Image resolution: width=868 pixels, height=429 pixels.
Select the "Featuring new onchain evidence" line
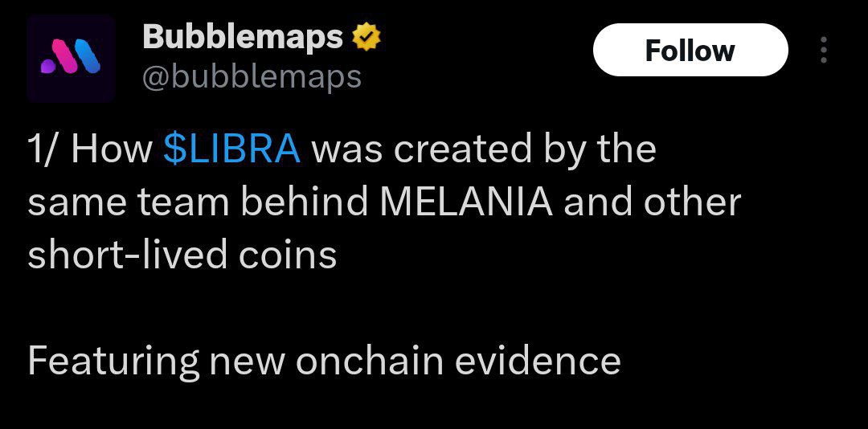click(x=324, y=361)
